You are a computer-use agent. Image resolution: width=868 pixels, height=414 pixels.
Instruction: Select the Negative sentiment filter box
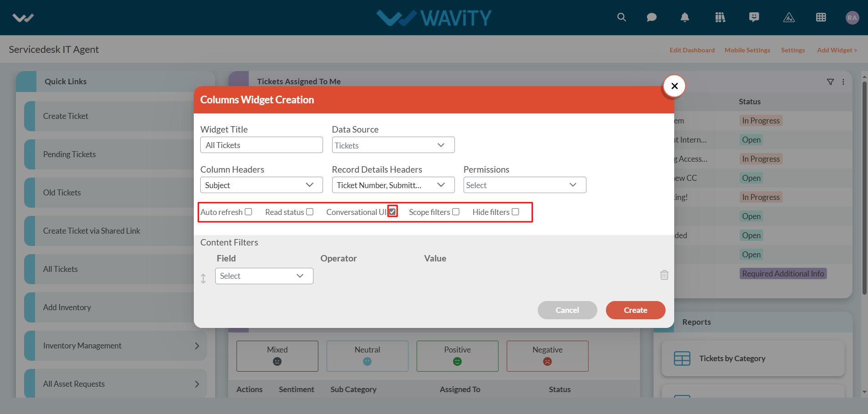point(547,356)
